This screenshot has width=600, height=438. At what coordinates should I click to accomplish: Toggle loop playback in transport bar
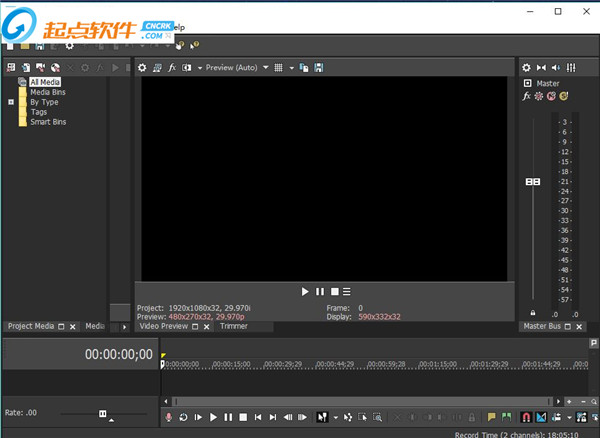coord(184,417)
